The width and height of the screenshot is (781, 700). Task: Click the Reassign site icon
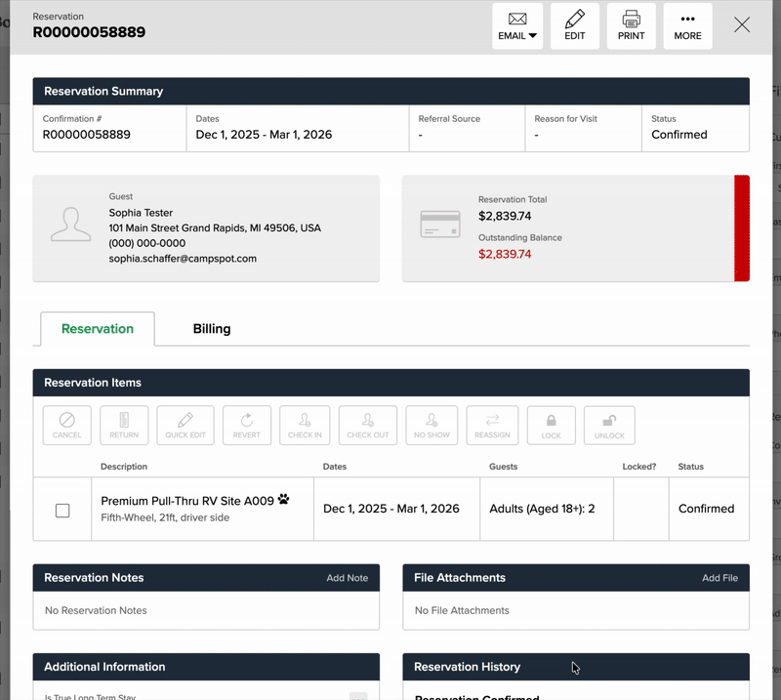[492, 425]
